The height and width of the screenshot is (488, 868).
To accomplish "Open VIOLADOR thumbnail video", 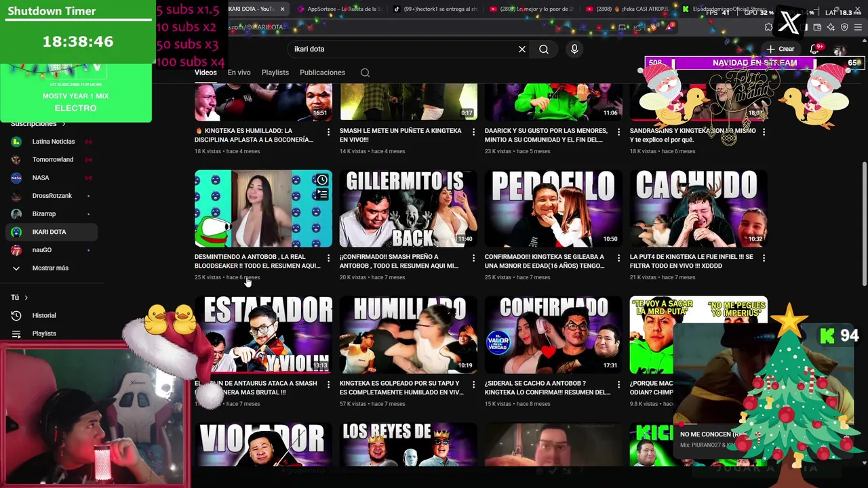I will [x=263, y=445].
